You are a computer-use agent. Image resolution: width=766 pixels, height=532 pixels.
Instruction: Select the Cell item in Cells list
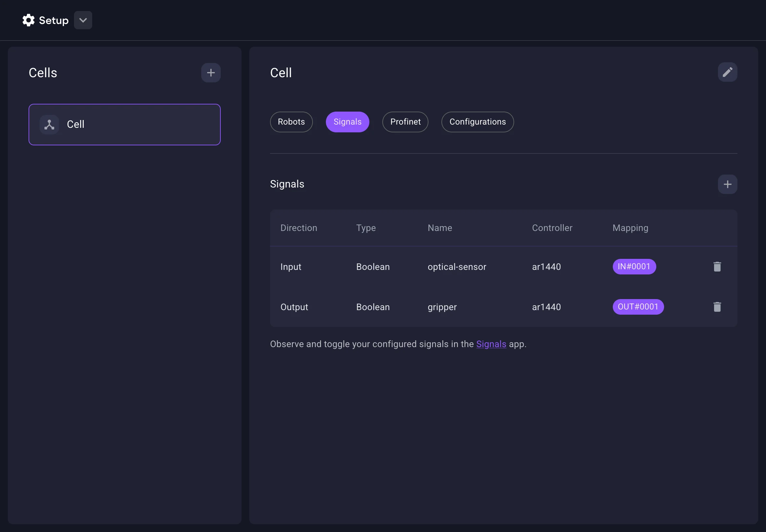[x=124, y=124]
